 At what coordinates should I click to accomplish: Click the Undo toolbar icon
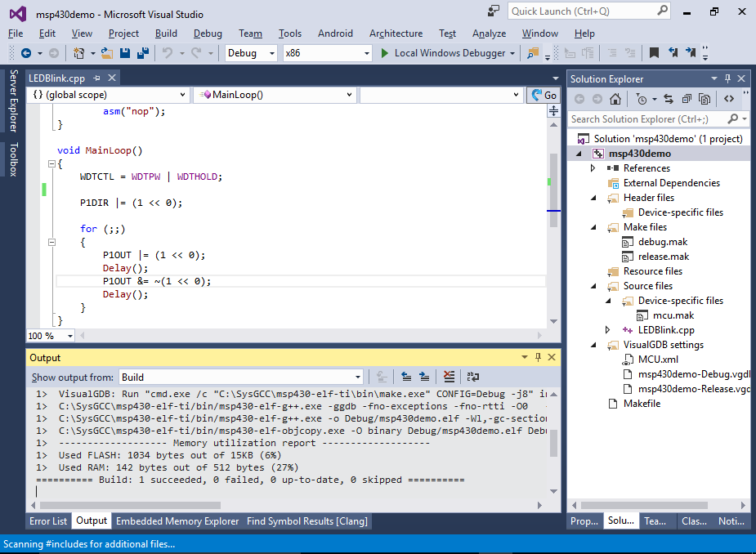pyautogui.click(x=168, y=53)
